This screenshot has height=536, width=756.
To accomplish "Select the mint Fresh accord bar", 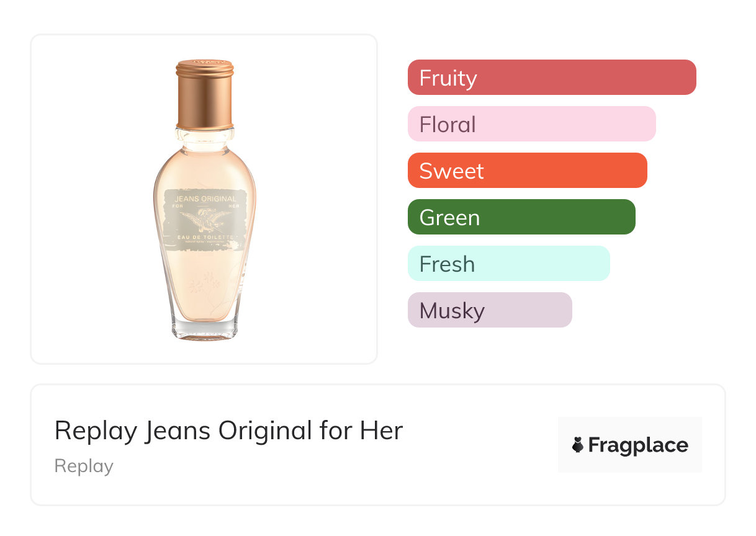I will (x=508, y=264).
